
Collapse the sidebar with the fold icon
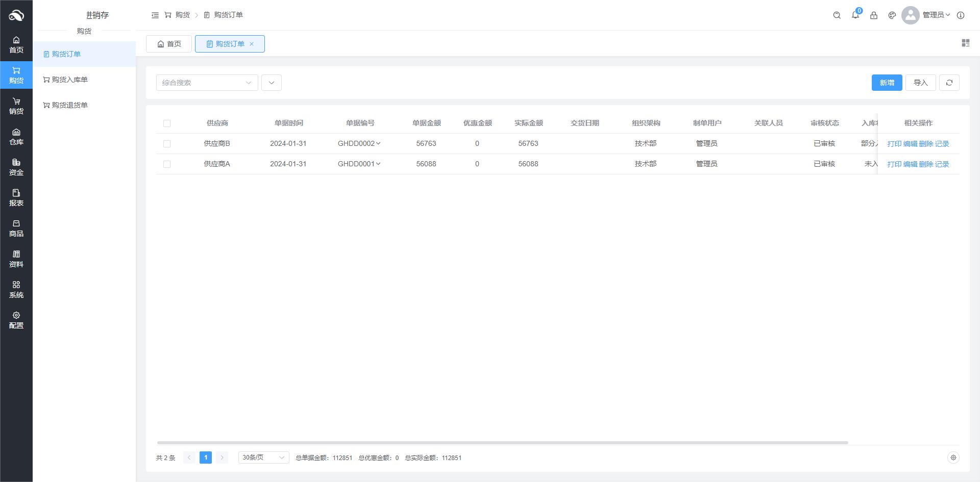155,15
